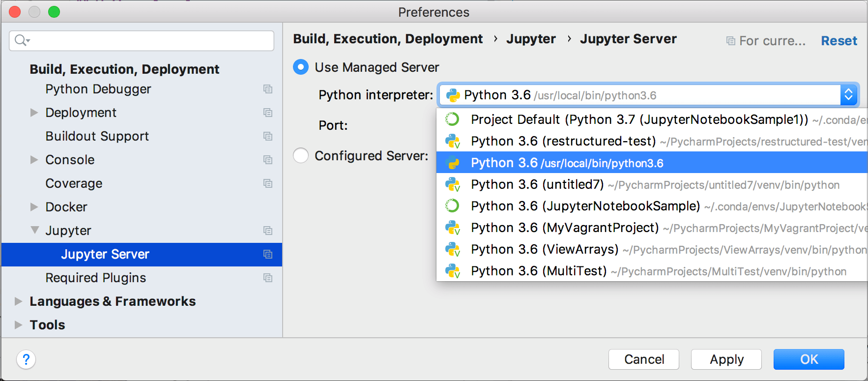Click conda icon of JupyterNotebookSample interpreter
The height and width of the screenshot is (381, 868).
pos(452,206)
